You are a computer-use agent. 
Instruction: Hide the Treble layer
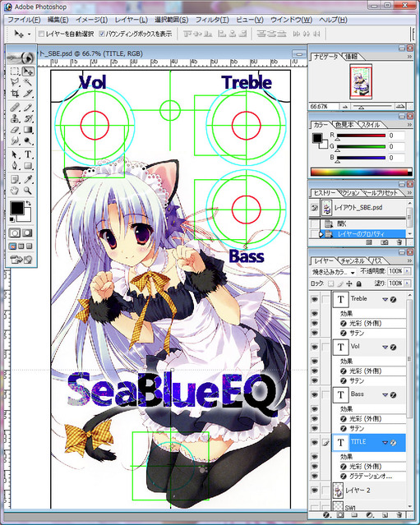314,299
